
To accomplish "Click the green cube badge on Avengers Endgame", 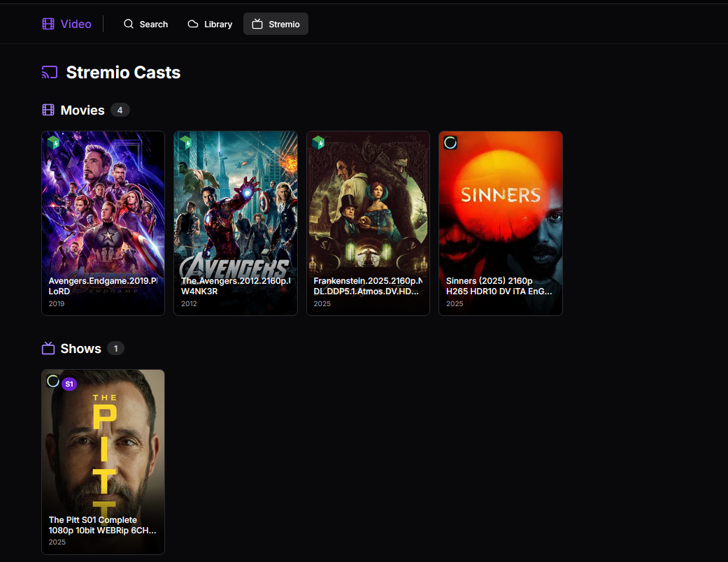I will coord(54,143).
